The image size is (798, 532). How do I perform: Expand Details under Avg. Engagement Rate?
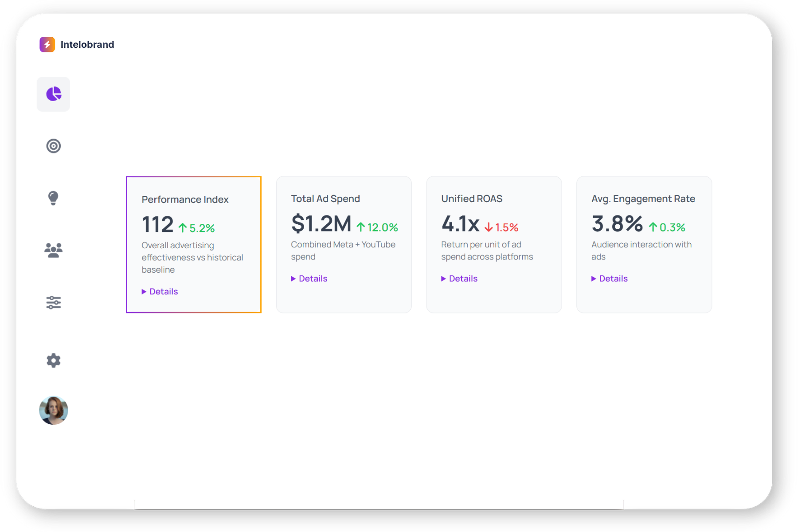coord(610,278)
